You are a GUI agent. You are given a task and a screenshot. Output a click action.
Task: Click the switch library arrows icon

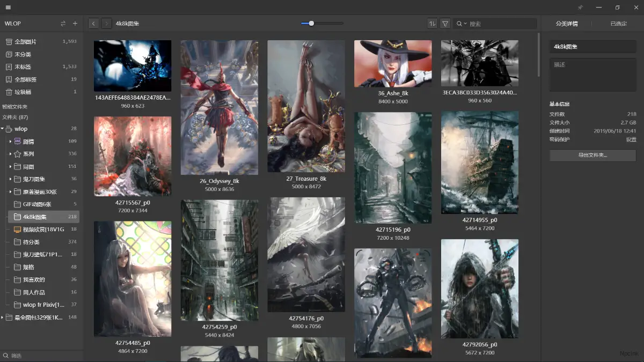(x=63, y=24)
